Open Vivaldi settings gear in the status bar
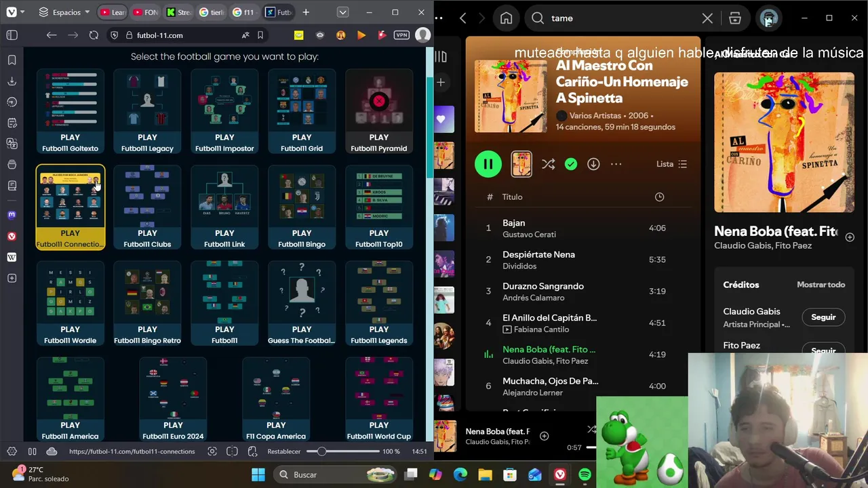Viewport: 868px width, 488px height. pyautogui.click(x=12, y=451)
